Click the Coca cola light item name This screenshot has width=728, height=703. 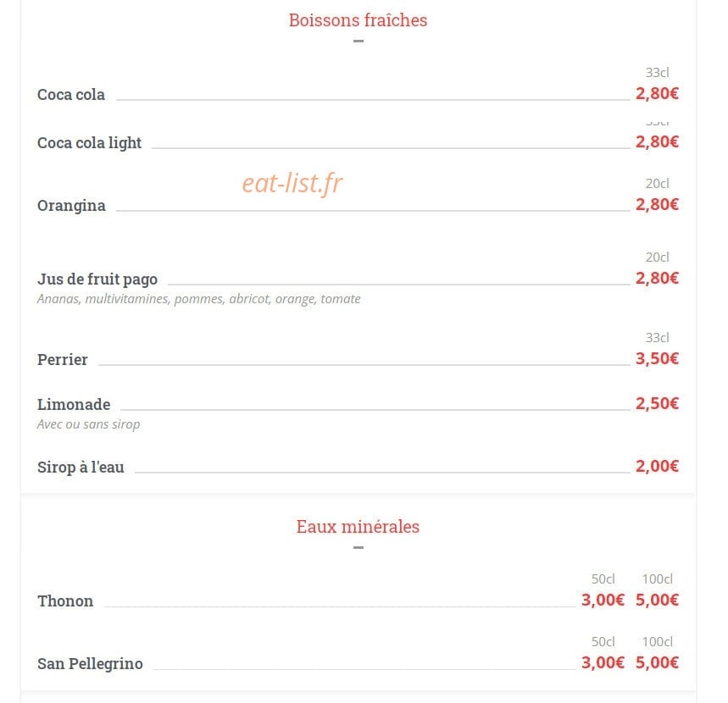point(89,143)
